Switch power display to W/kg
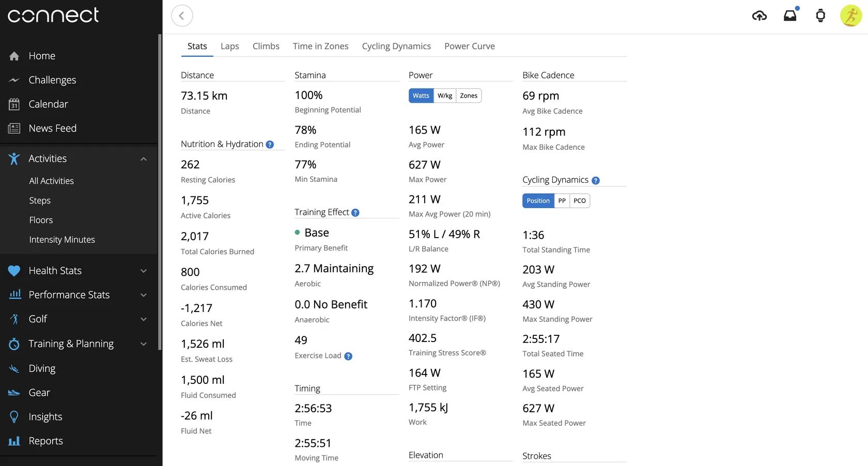 click(x=445, y=96)
